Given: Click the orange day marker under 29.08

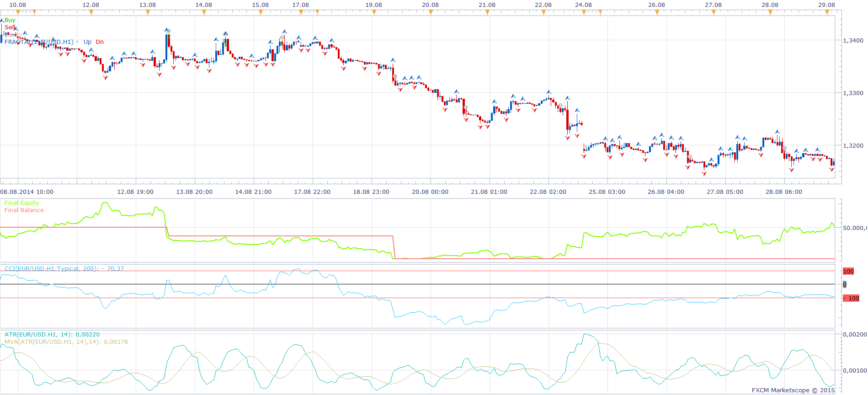Looking at the screenshot, I should [x=827, y=12].
